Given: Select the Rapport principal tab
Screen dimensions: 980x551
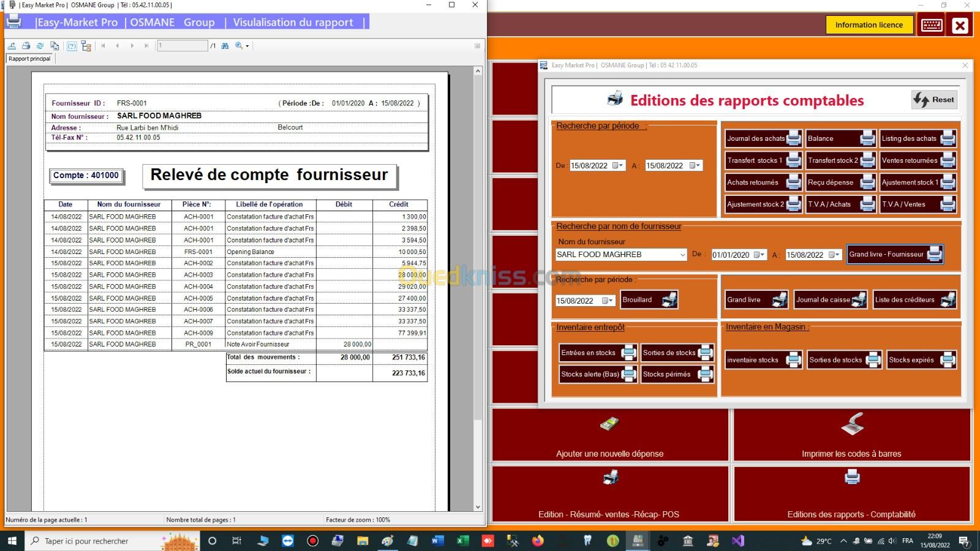Looking at the screenshot, I should click(29, 59).
